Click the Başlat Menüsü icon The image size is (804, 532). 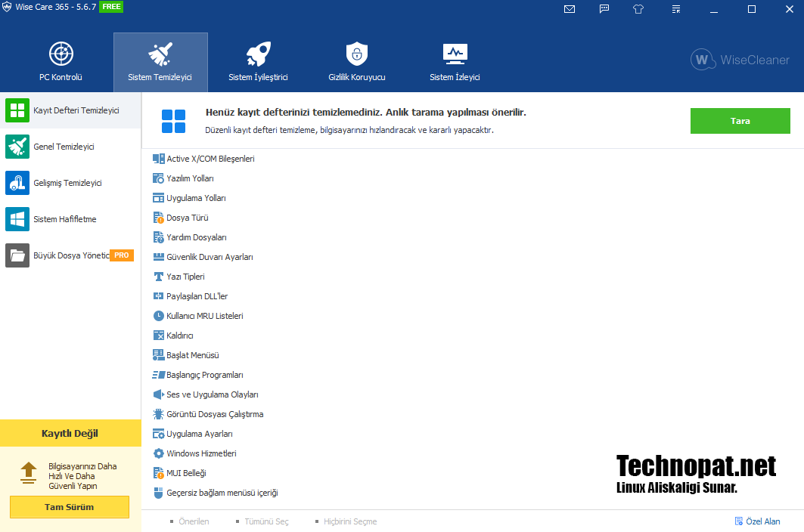(x=158, y=355)
